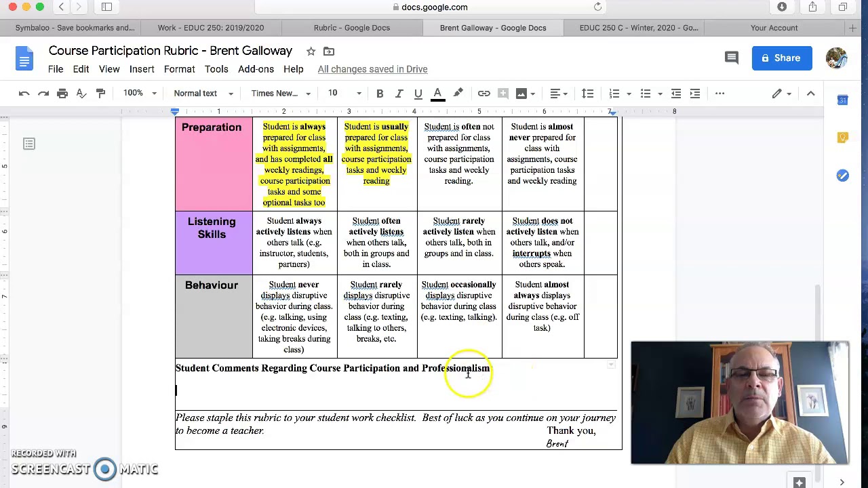
Task: Open Tasks in the side panel
Action: (842, 176)
